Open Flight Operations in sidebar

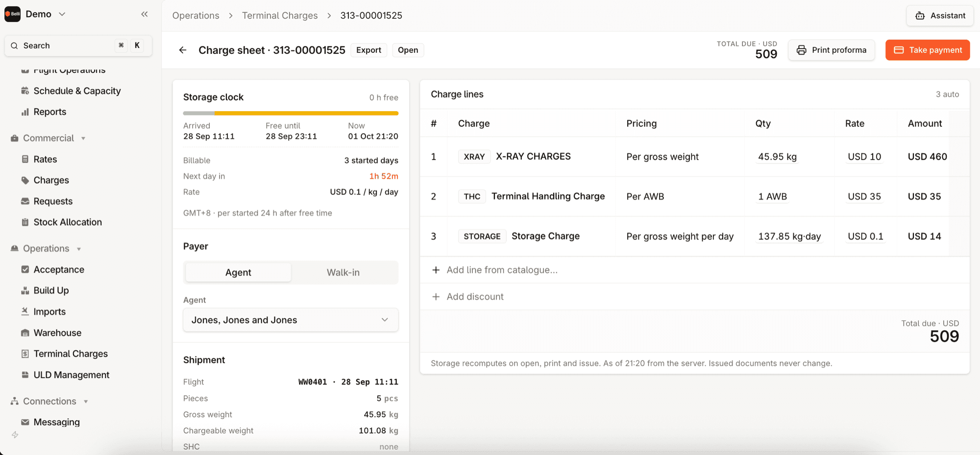click(x=69, y=71)
